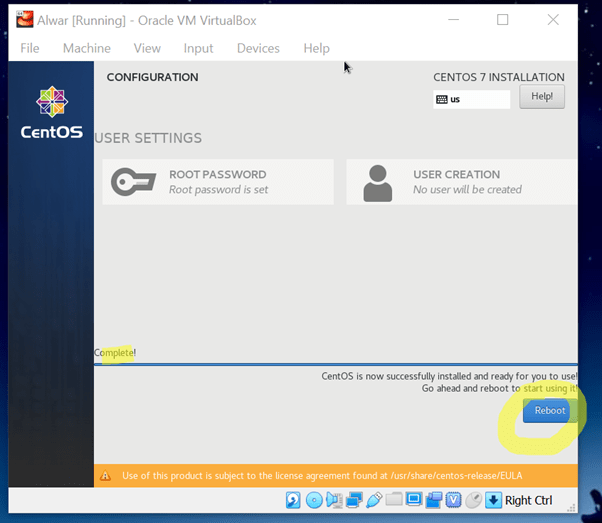
Task: Click the audio status icon
Action: click(x=333, y=500)
